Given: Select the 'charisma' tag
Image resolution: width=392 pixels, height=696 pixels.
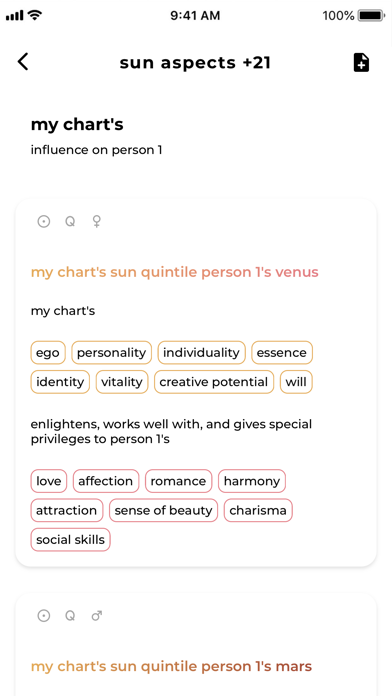Looking at the screenshot, I should click(258, 510).
